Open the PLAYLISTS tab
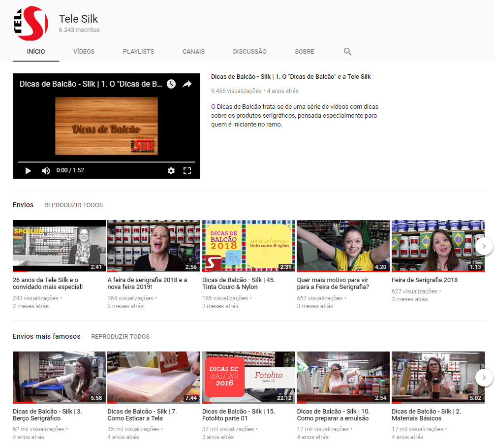The width and height of the screenshot is (495, 448). pyautogui.click(x=138, y=52)
